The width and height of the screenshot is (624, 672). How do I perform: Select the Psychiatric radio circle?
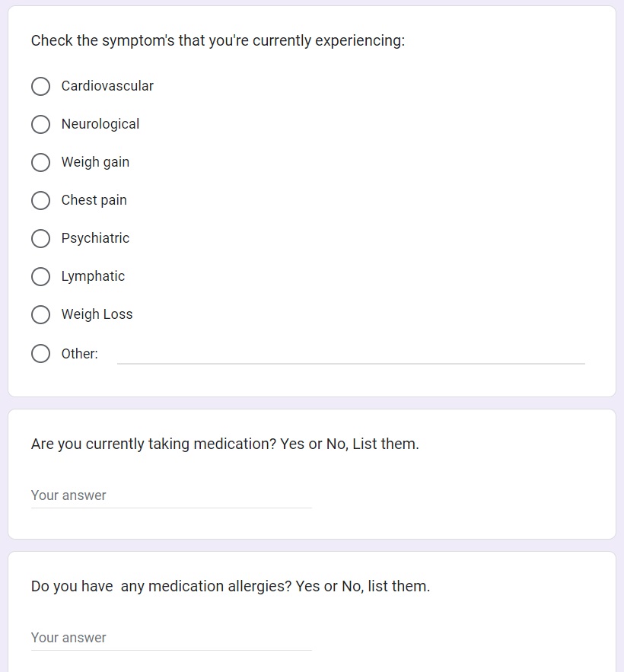(x=41, y=239)
